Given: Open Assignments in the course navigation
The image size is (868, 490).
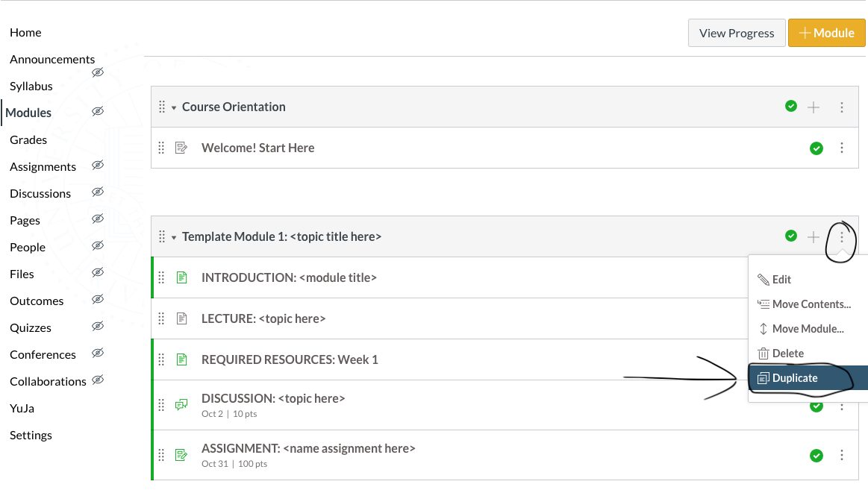Looking at the screenshot, I should [x=43, y=166].
